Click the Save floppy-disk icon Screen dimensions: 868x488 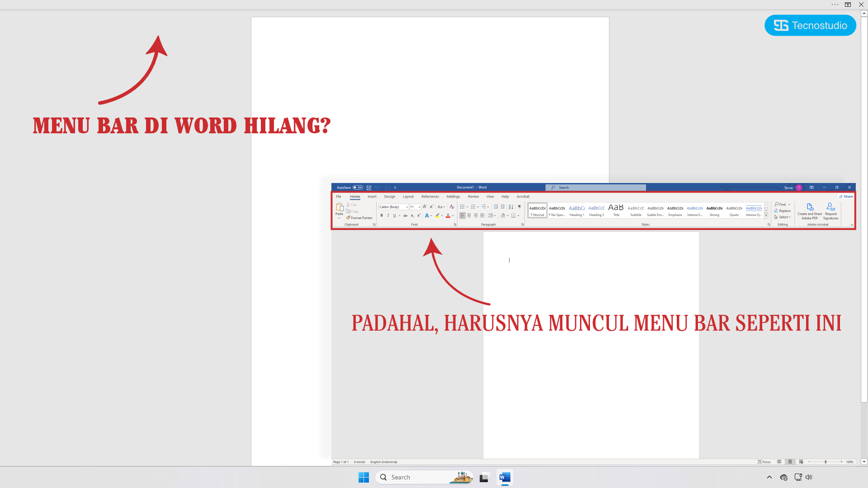pos(369,188)
